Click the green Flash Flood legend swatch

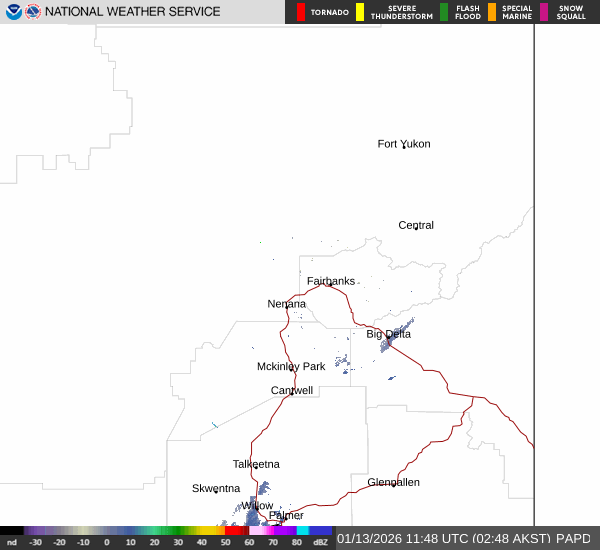[x=444, y=12]
